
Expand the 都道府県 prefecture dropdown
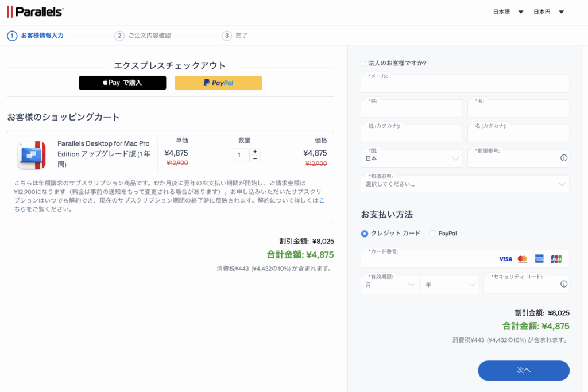point(465,184)
